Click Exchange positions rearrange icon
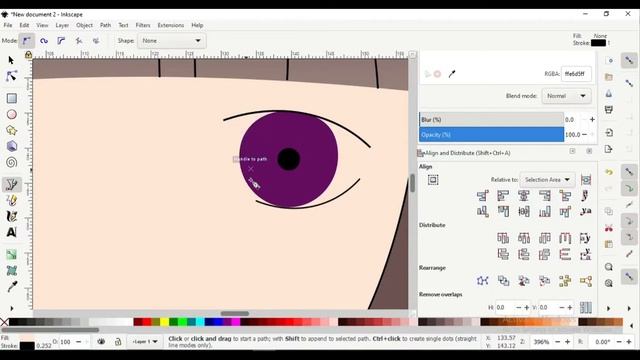The image size is (640, 360). [x=503, y=281]
